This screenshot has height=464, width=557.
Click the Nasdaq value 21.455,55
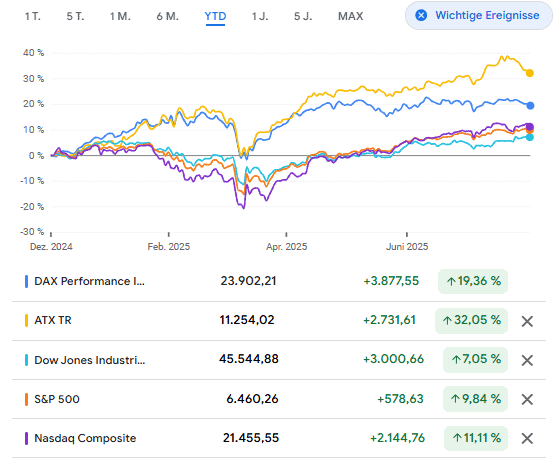point(251,438)
